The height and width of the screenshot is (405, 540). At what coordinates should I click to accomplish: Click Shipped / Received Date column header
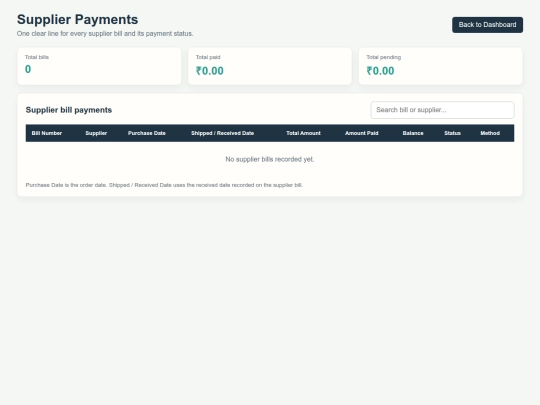coord(222,133)
